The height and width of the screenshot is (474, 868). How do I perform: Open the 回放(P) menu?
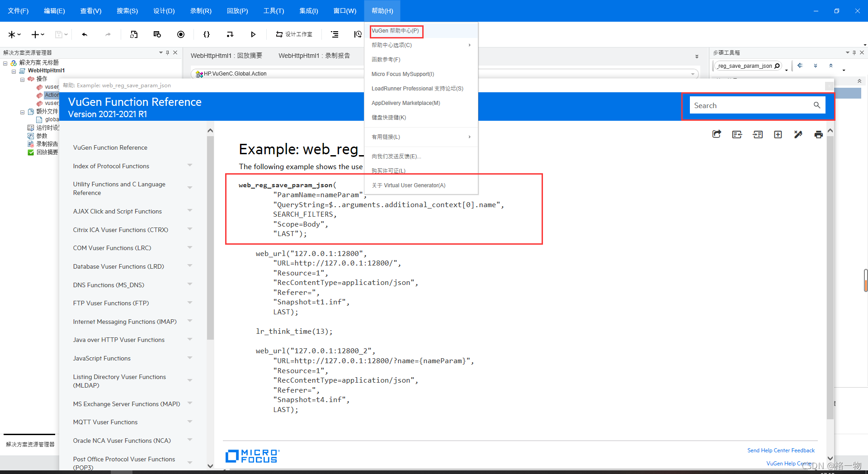click(x=237, y=11)
